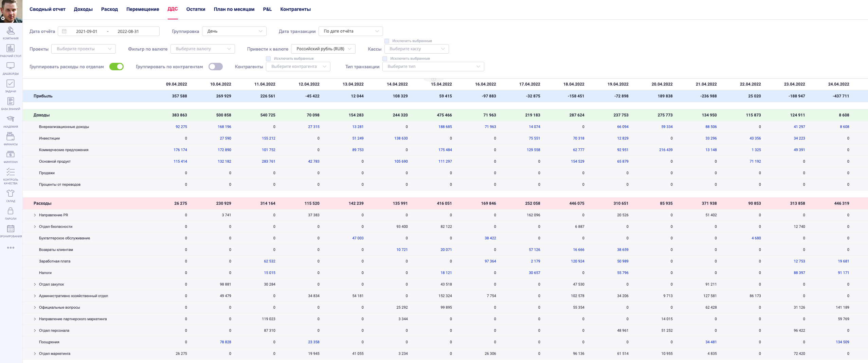Click the 92 275 value for 09.04.2022
Image resolution: width=868 pixels, height=363 pixels.
click(x=181, y=127)
